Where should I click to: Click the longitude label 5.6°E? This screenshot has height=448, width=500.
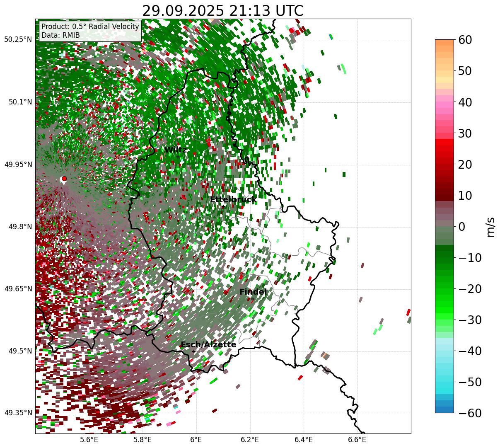(x=89, y=440)
